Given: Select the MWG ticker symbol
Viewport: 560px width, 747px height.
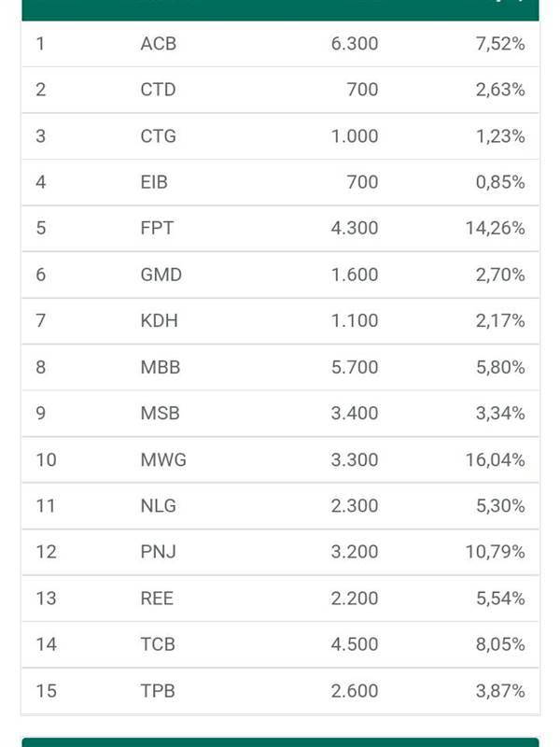Looking at the screenshot, I should pyautogui.click(x=163, y=459).
